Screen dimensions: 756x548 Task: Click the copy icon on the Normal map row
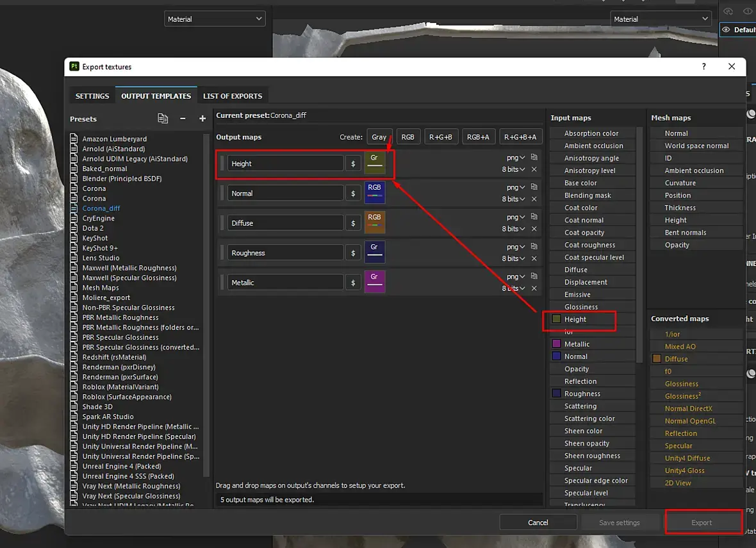click(534, 187)
